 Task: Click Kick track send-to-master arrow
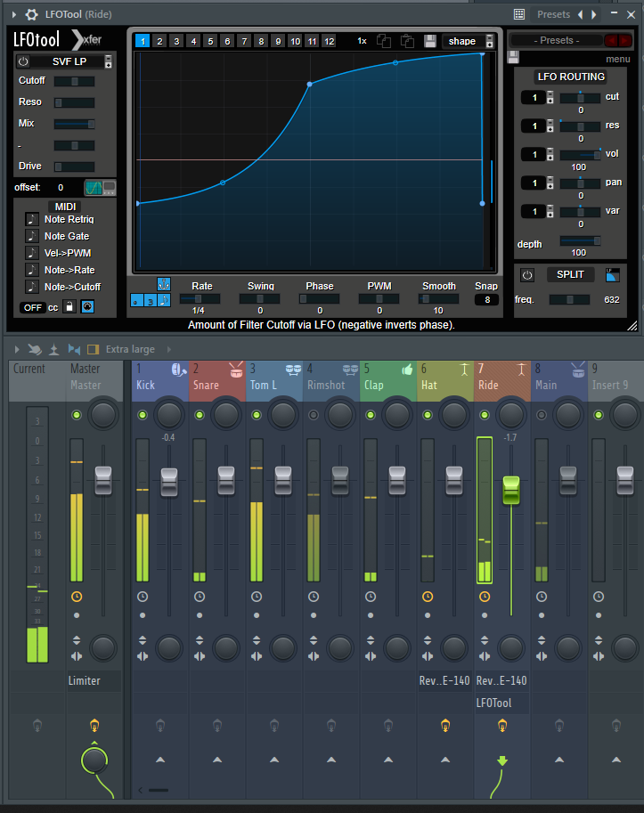tap(160, 760)
